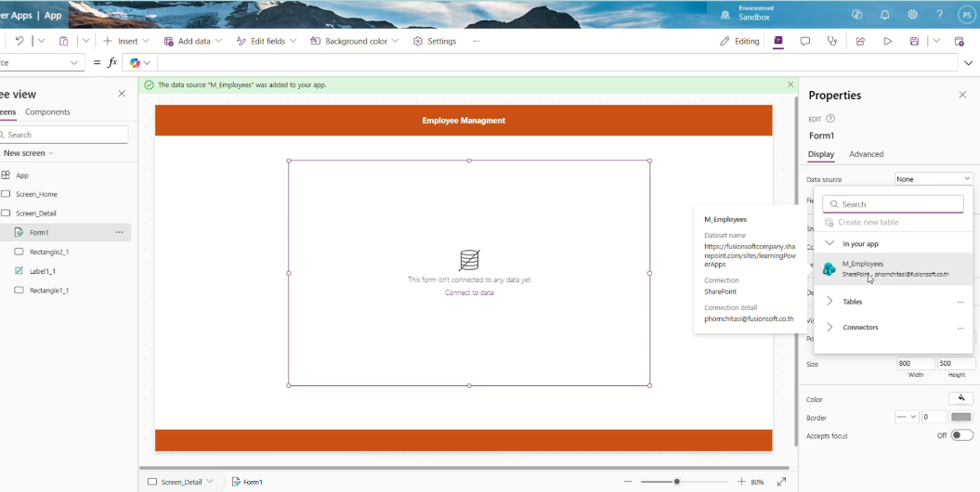Close the Tree view panel
The height and width of the screenshot is (492, 980).
tap(122, 94)
